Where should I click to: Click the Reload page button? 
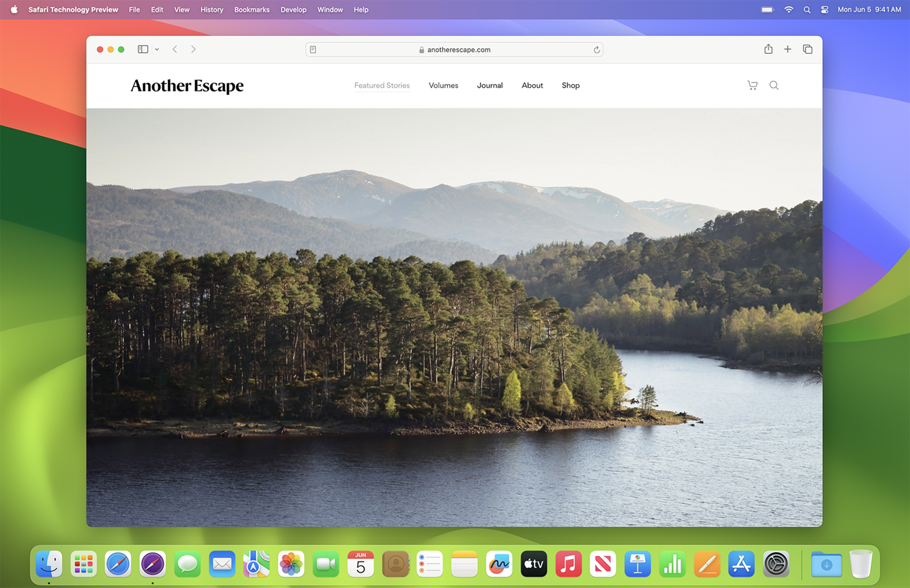[x=596, y=49]
